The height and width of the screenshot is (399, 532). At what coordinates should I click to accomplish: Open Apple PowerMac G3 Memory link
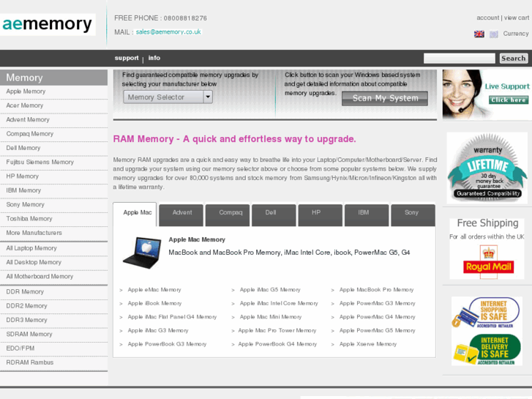378,304
